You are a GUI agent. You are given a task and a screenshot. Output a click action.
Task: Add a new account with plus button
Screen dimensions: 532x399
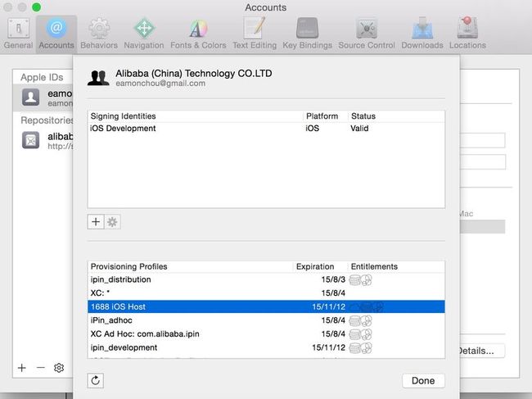pos(22,368)
